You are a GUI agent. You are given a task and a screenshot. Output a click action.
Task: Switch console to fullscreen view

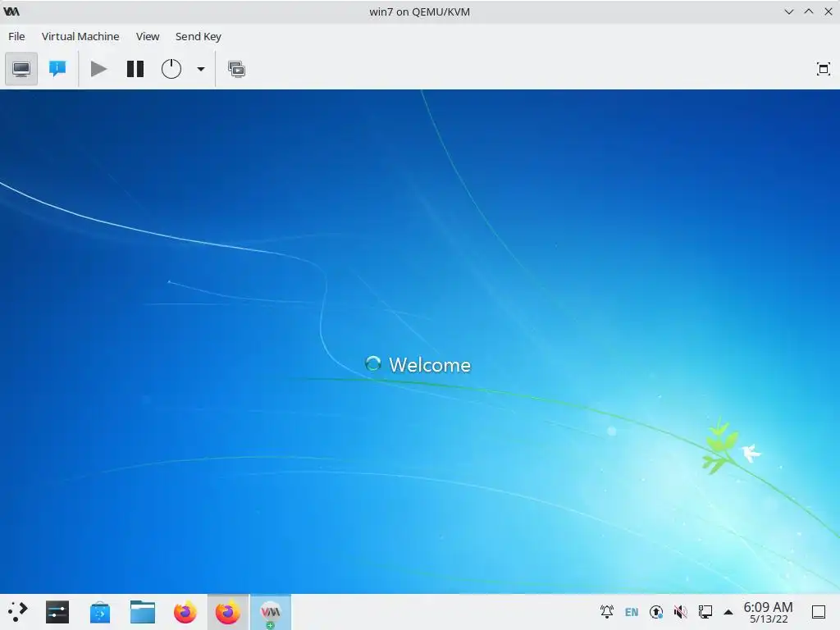pos(824,69)
